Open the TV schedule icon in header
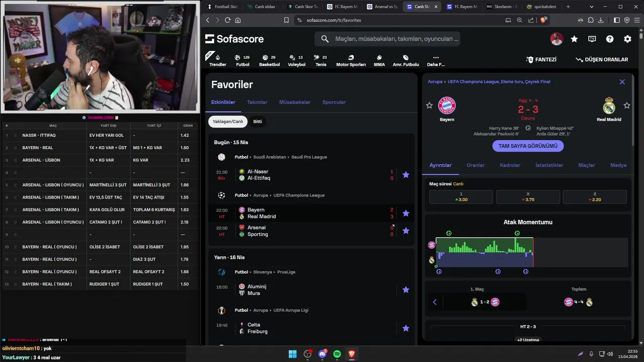The width and height of the screenshot is (644, 362). tap(592, 39)
